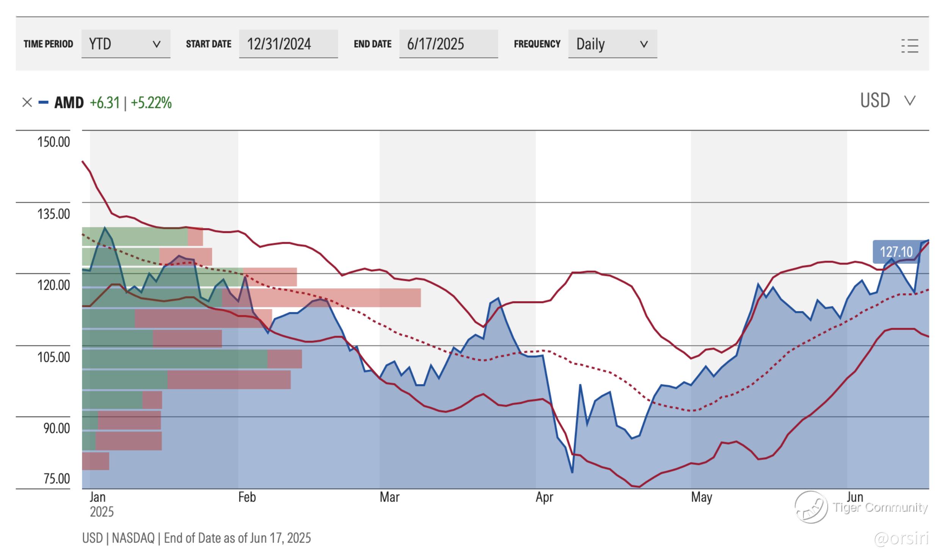Click the Start Date field 12/31/2024
This screenshot has width=948, height=560.
coord(288,44)
